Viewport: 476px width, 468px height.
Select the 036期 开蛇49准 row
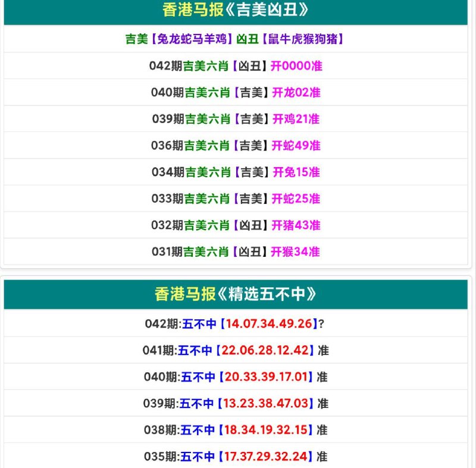[236, 146]
